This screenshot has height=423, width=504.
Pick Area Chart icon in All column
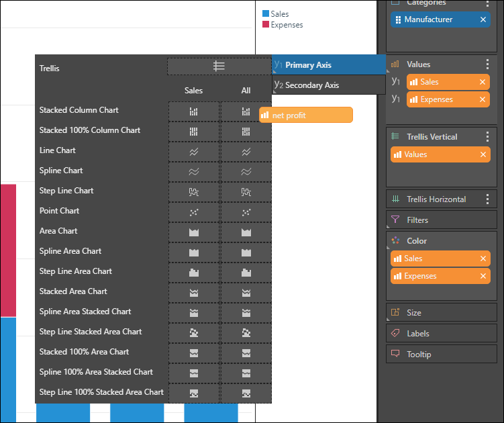click(246, 232)
